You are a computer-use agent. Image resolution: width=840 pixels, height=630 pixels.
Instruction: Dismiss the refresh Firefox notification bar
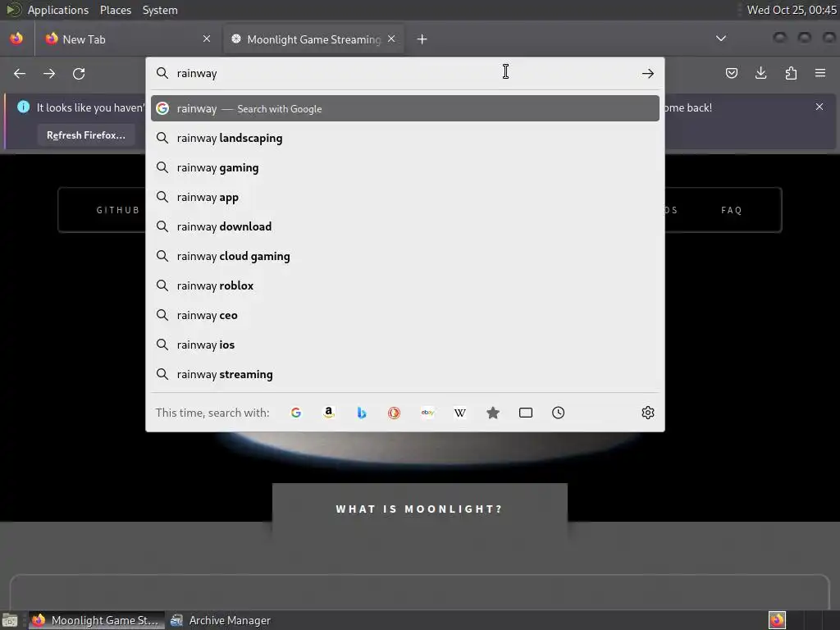coord(819,107)
